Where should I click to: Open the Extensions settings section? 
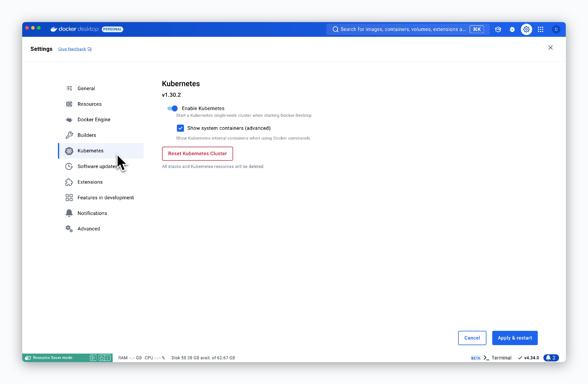click(101, 182)
